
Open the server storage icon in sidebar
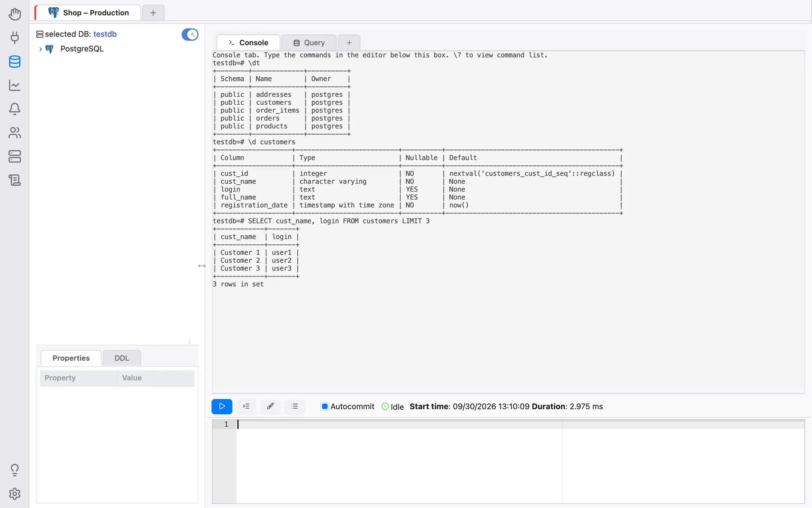click(x=14, y=156)
